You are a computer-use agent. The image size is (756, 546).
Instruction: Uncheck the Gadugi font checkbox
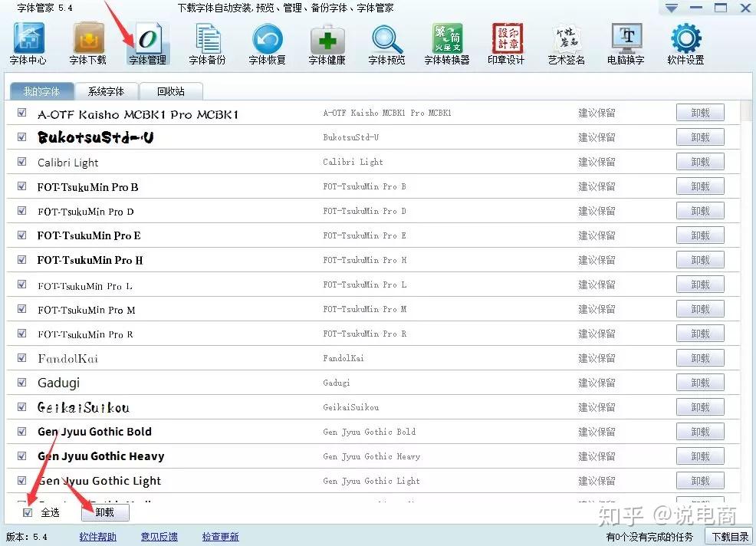21,383
